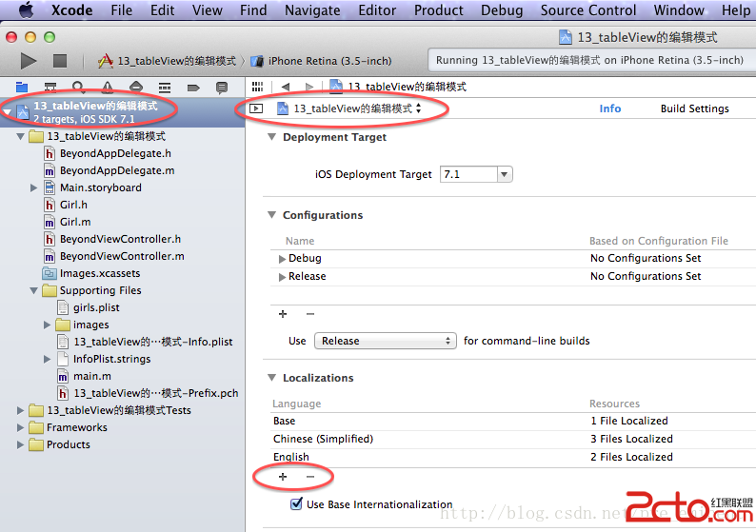Open the related items grid icon
The width and height of the screenshot is (756, 532).
pyautogui.click(x=257, y=87)
